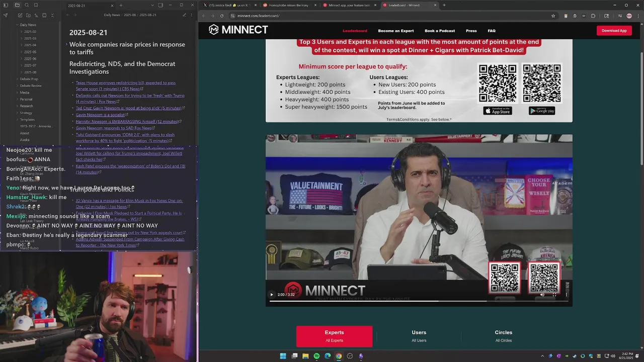Click the Minnect logo
This screenshot has width=644, height=362.
[238, 30]
